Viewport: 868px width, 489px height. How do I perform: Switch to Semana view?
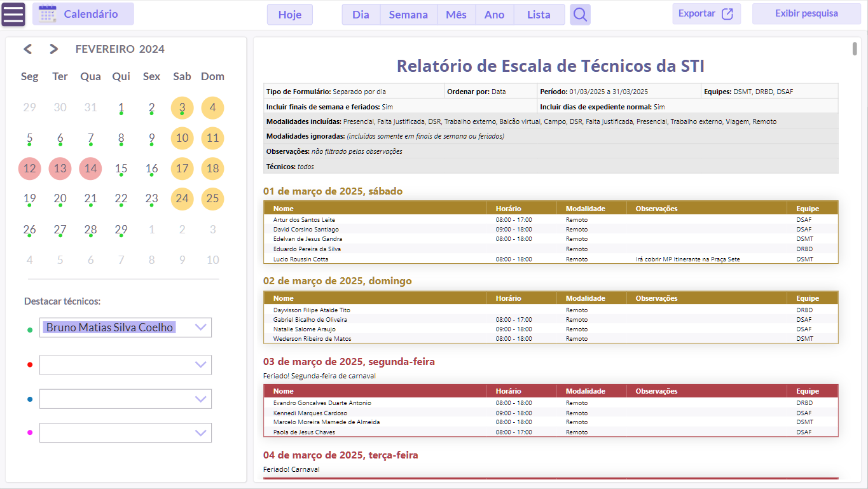pyautogui.click(x=408, y=15)
